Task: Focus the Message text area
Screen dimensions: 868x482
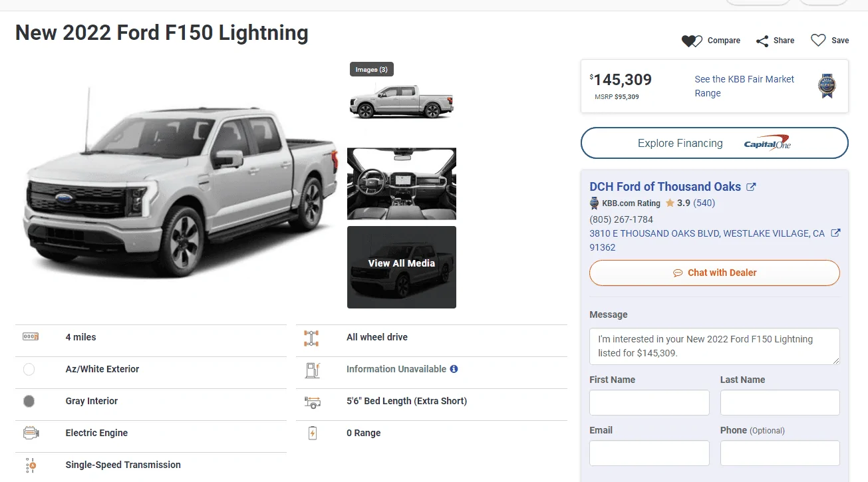Action: 714,346
